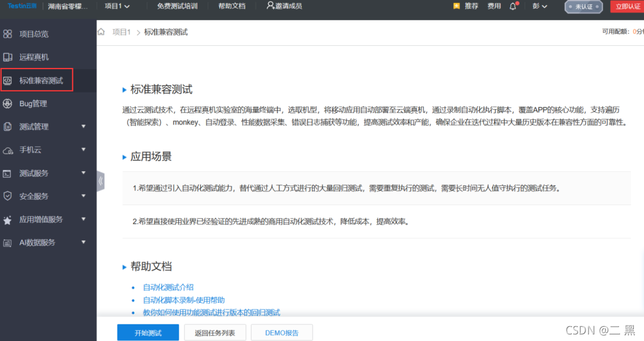Click the red 立即认证 button

pyautogui.click(x=627, y=7)
